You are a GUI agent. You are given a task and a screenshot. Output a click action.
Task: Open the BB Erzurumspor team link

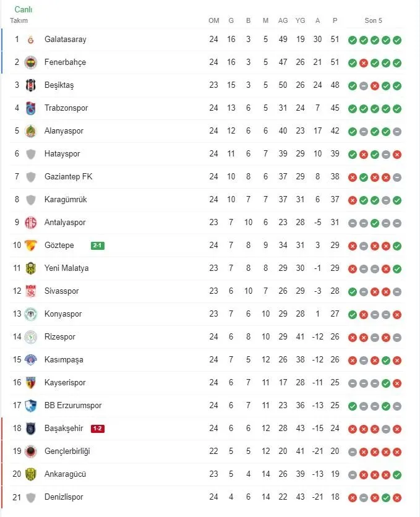72,406
